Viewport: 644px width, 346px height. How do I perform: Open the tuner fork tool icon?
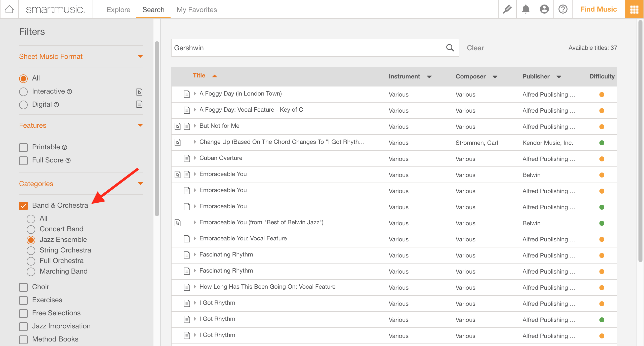click(507, 9)
